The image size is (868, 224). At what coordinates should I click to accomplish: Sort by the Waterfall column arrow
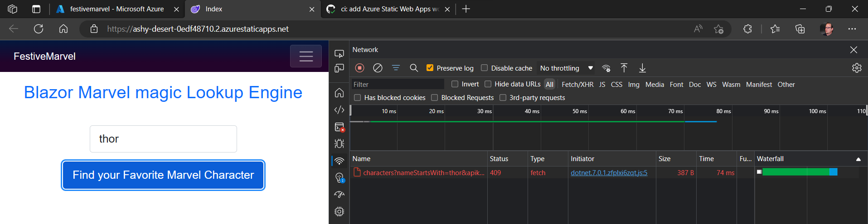[x=858, y=159]
